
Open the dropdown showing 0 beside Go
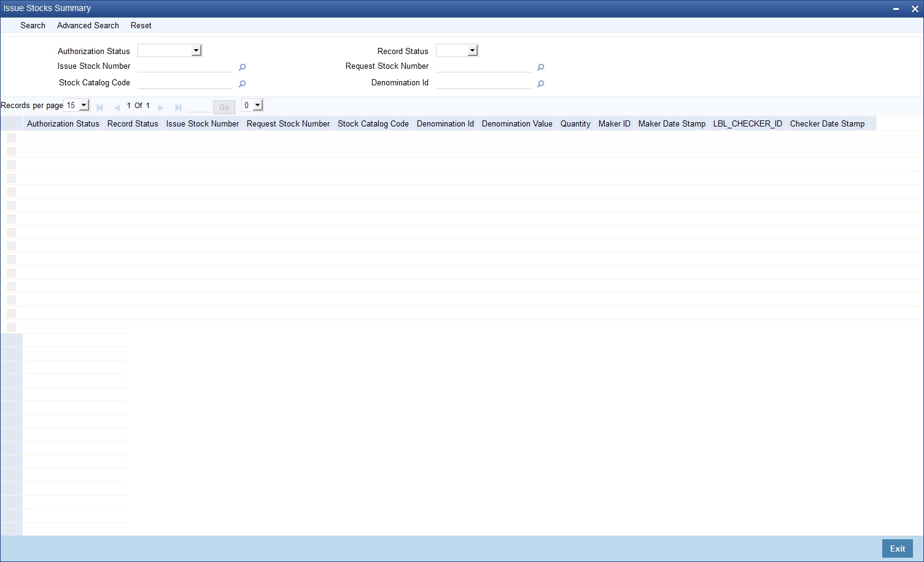252,105
